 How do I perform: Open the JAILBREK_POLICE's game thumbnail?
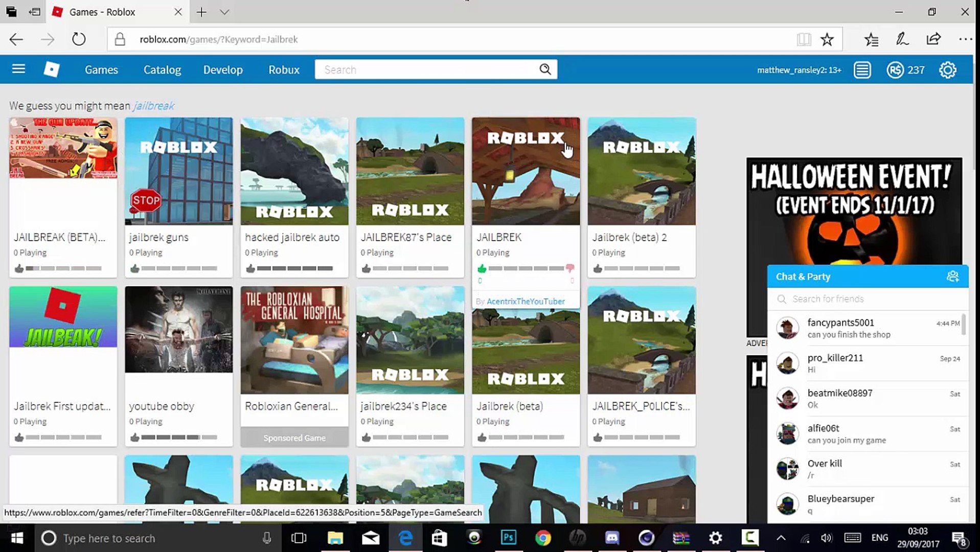(642, 340)
